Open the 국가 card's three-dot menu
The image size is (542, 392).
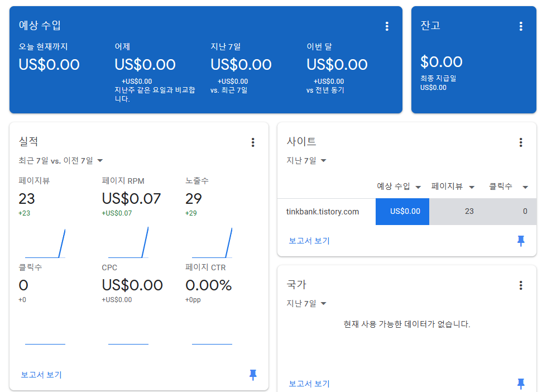[521, 285]
